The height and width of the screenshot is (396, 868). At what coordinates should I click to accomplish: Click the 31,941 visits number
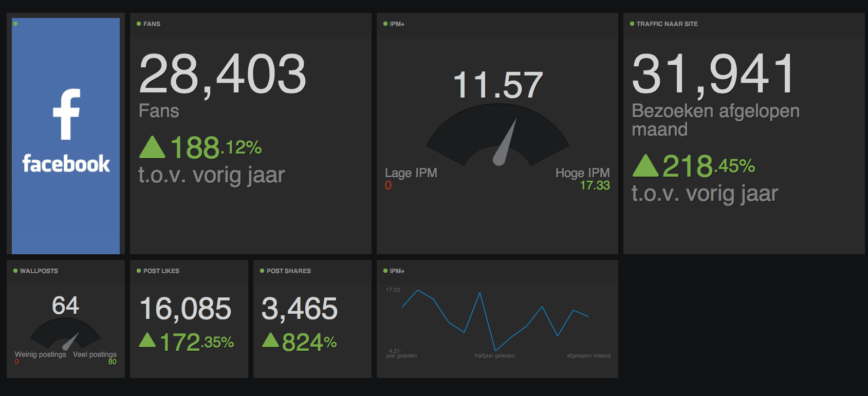(714, 75)
